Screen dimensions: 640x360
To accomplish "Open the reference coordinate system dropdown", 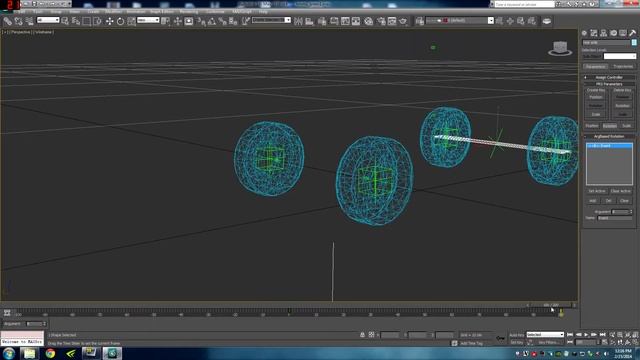I will 148,20.
